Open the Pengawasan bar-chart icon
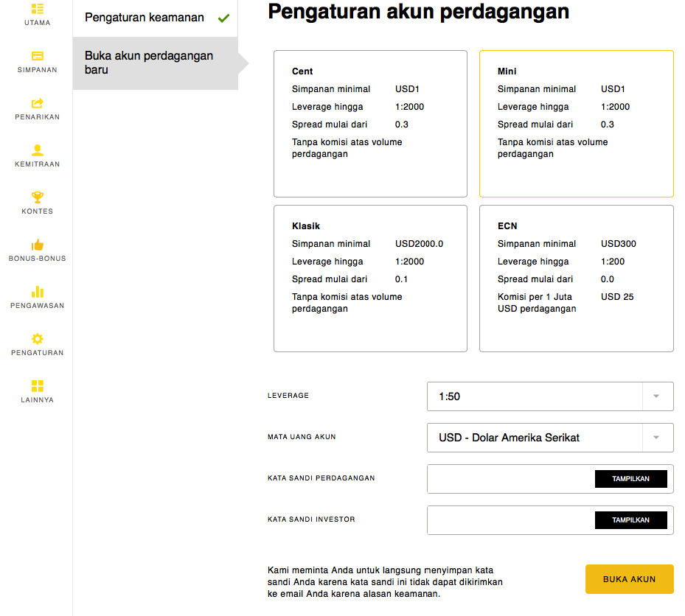Image resolution: width=685 pixels, height=616 pixels. (x=38, y=292)
